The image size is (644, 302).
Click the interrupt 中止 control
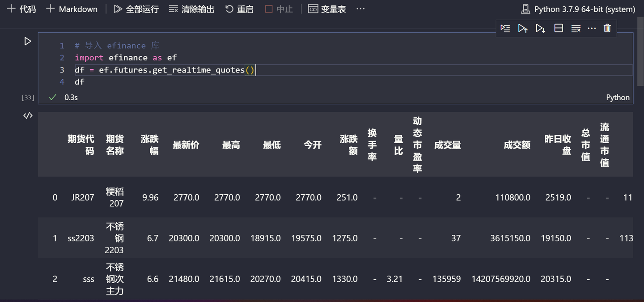[278, 9]
